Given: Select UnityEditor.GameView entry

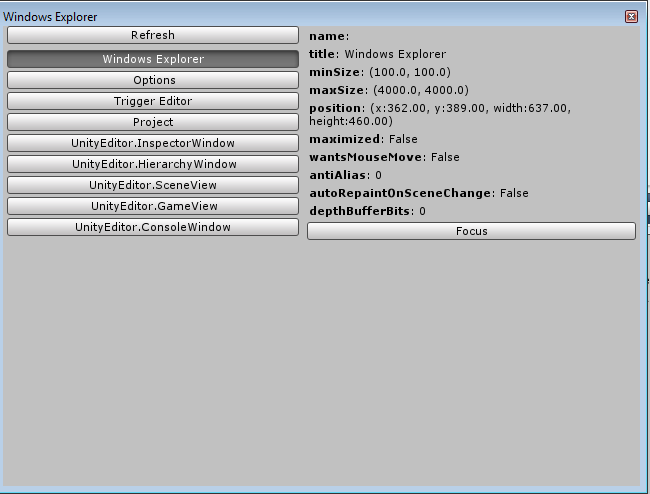Looking at the screenshot, I should 153,206.
